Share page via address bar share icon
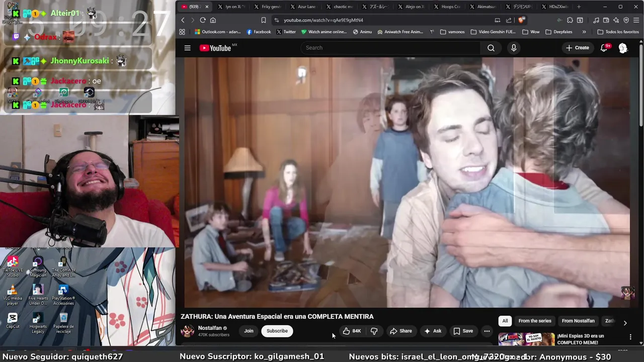Viewport: 644px width, 362px height. pos(509,20)
